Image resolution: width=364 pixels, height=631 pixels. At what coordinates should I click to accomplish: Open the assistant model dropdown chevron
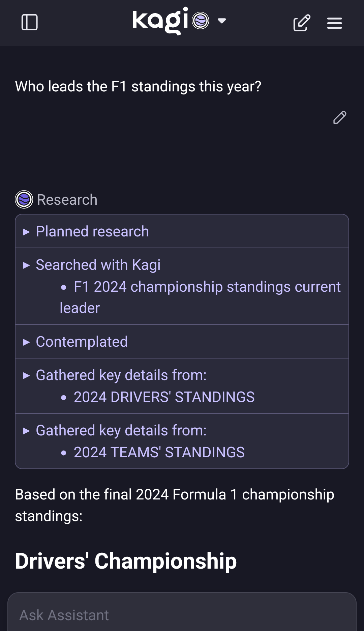click(222, 21)
